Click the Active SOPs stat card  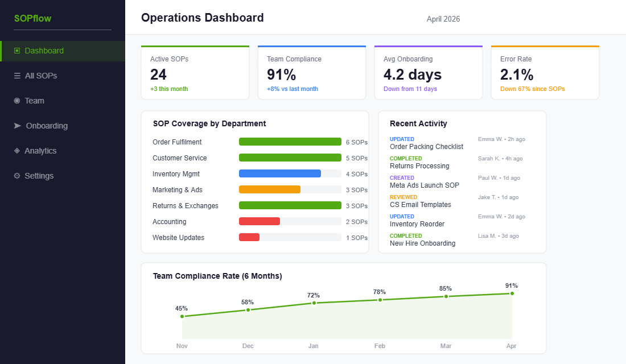click(x=195, y=72)
